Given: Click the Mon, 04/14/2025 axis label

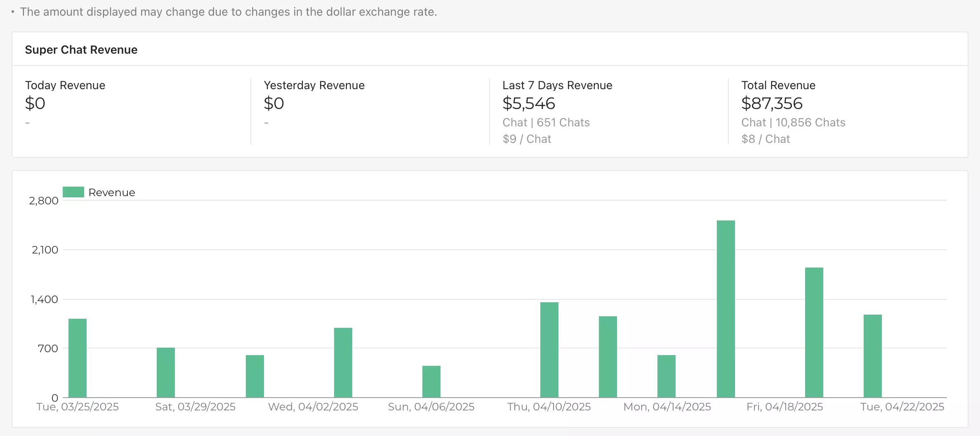Looking at the screenshot, I should pyautogui.click(x=667, y=407).
